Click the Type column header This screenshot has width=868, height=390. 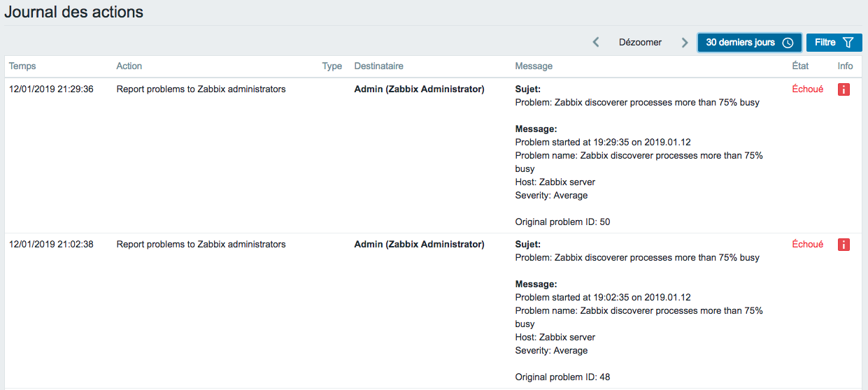click(x=332, y=66)
